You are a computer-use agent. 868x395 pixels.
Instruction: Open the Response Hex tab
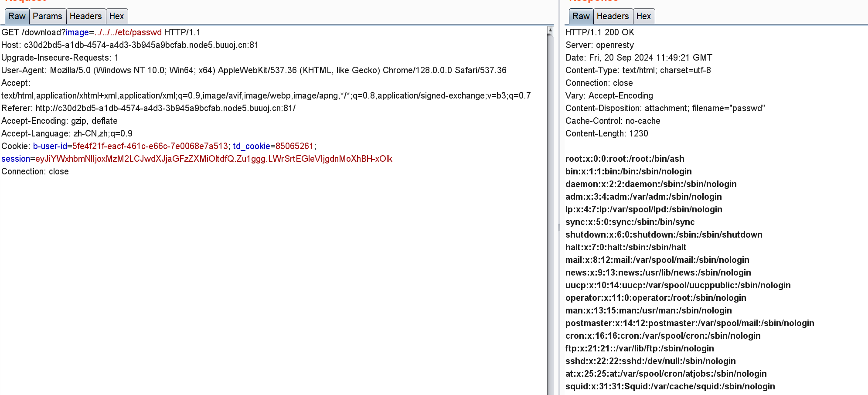(x=643, y=17)
